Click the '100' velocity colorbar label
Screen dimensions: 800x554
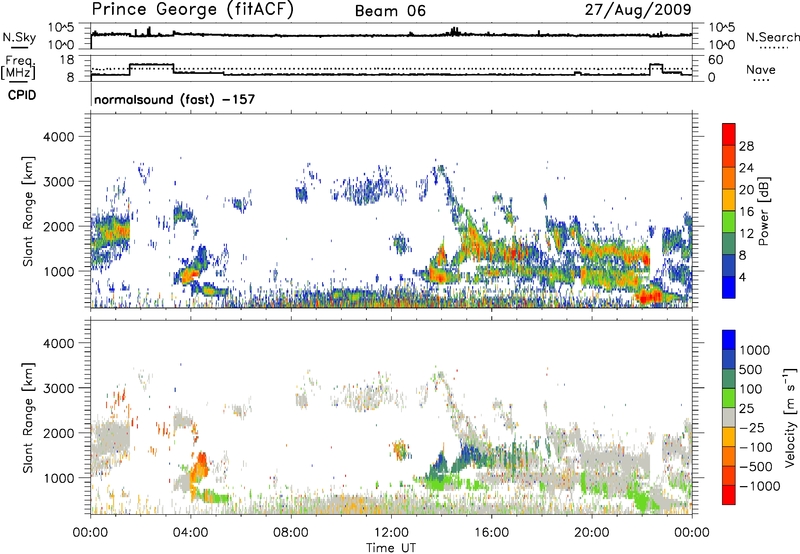point(751,389)
